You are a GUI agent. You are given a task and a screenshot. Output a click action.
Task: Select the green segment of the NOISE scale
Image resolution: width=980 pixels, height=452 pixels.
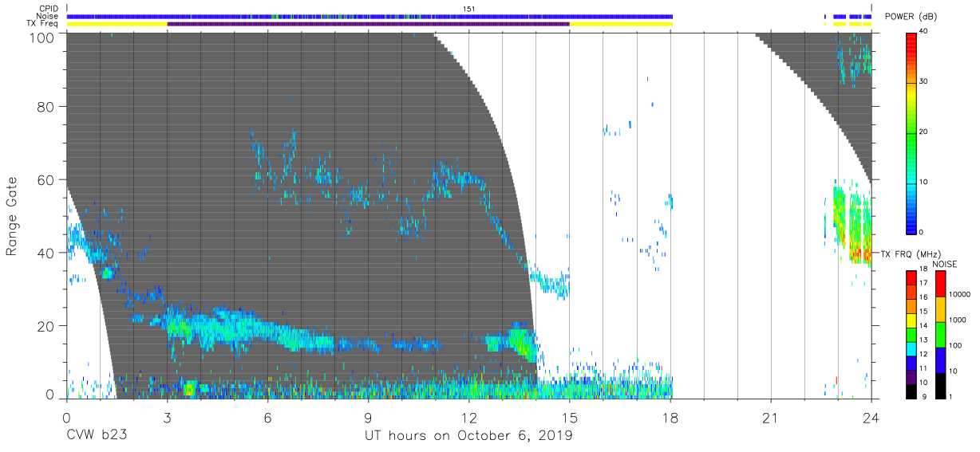[x=939, y=334]
